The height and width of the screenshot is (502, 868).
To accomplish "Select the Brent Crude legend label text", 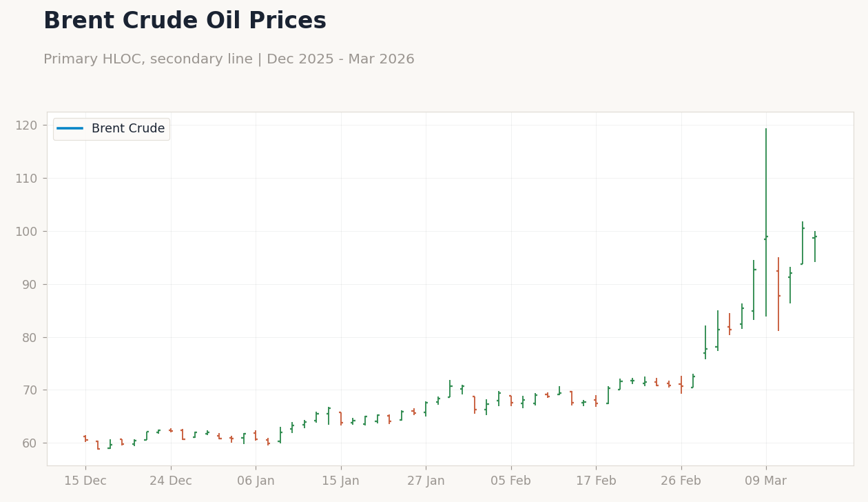I will [x=128, y=128].
